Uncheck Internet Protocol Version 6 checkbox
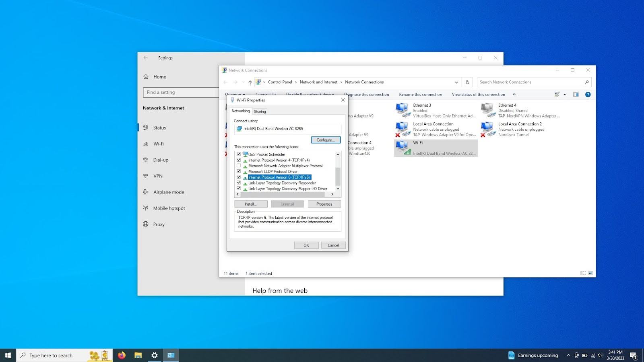This screenshot has height=362, width=644. 239,177
